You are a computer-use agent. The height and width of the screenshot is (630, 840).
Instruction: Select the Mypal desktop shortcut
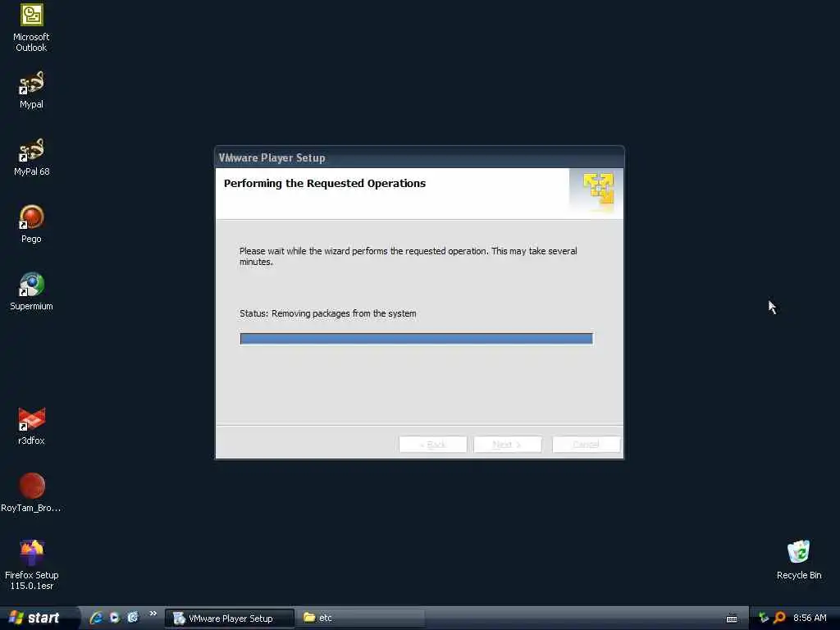click(x=32, y=90)
